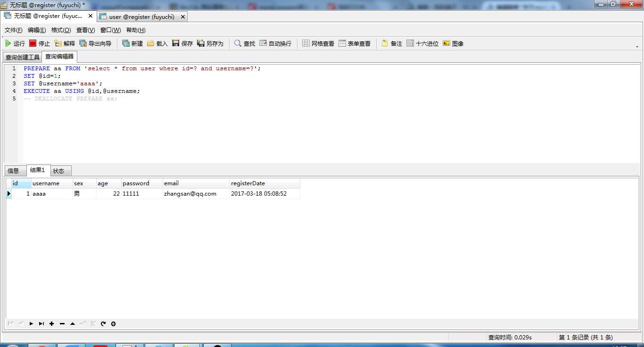644x347 pixels.
Task: Select the 查询编辑器 tab
Action: pos(59,57)
